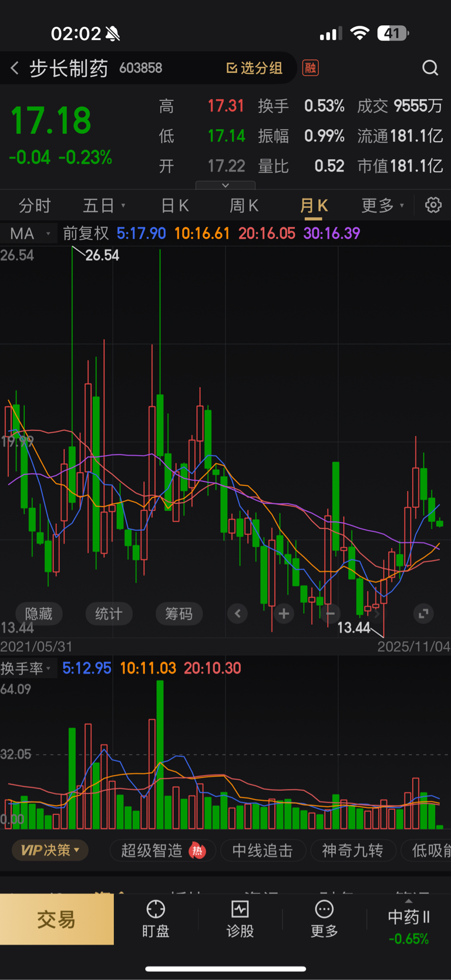Screen dimensions: 451x980
Task: Switch to 分时 tab
Action: click(35, 206)
